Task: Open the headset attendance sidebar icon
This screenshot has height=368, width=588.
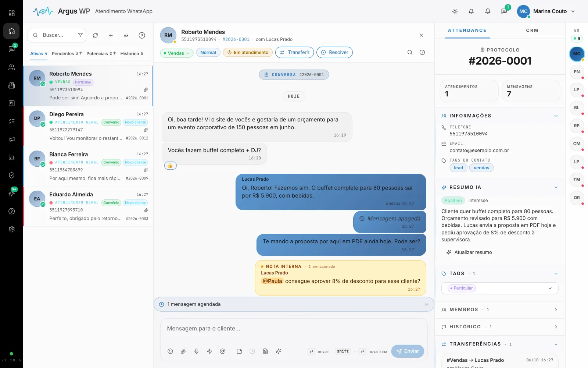Action: 11,31
